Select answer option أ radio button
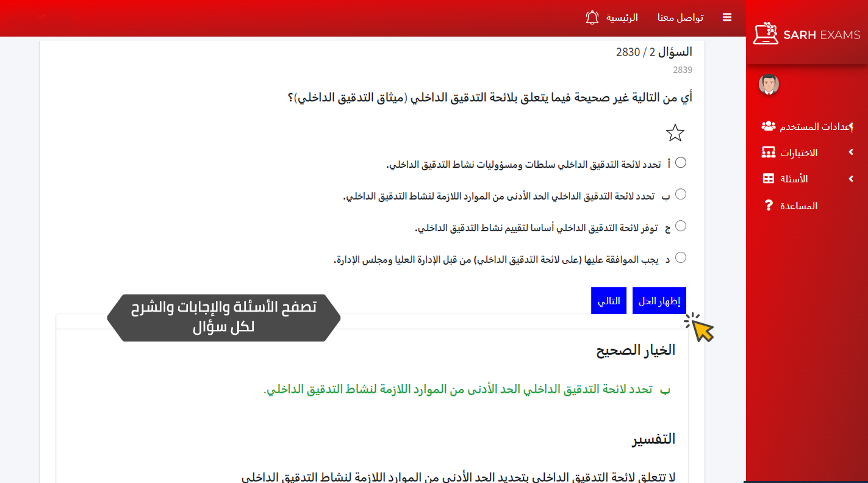 click(x=681, y=162)
